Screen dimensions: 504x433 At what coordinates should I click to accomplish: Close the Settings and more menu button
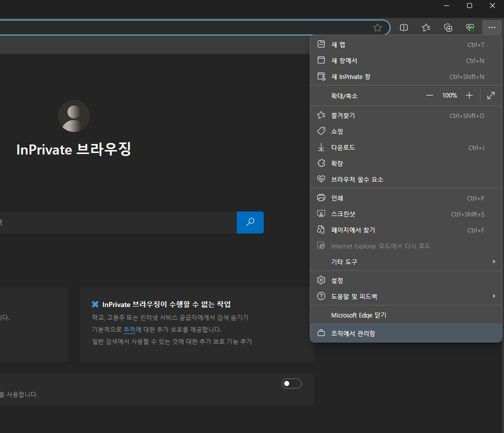point(492,27)
